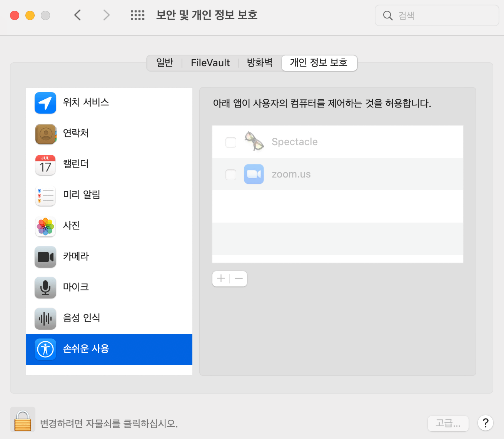This screenshot has width=504, height=439.
Task: Open help via the question mark button
Action: pyautogui.click(x=485, y=423)
